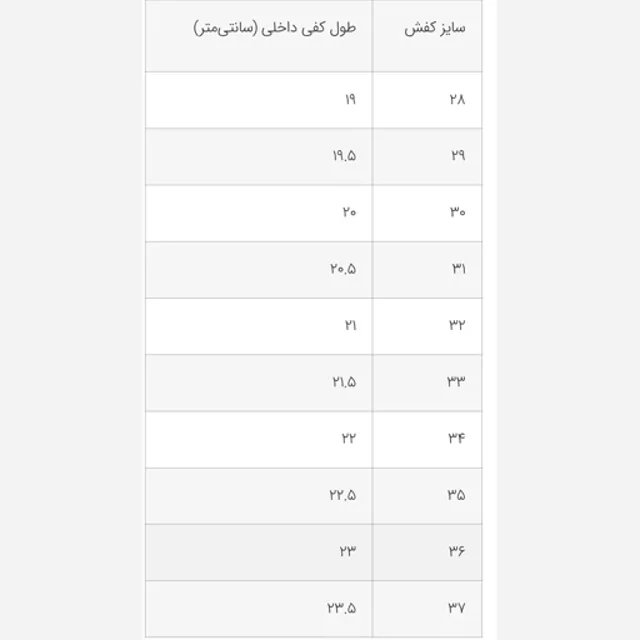Click the ۱۹.۵ length value
Image resolution: width=640 pixels, height=640 pixels.
tap(344, 156)
